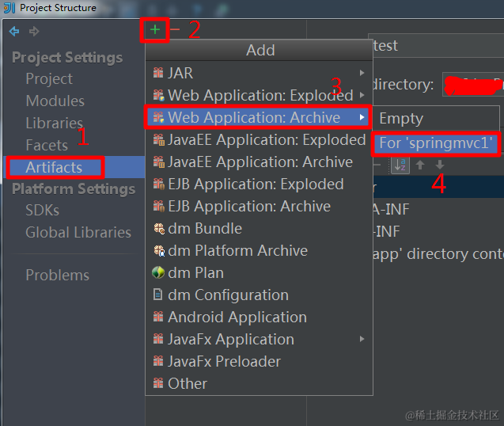This screenshot has height=426, width=504.
Task: Click the icon beside EJB Application: Archive
Action: coord(158,206)
